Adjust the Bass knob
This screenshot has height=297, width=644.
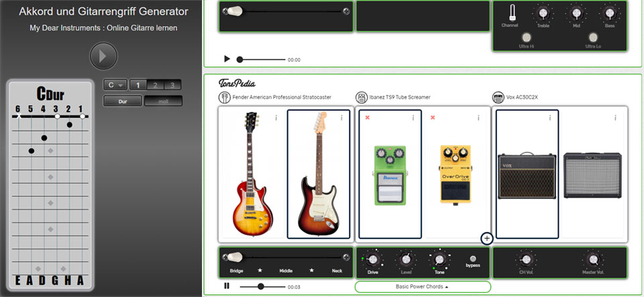(x=610, y=13)
